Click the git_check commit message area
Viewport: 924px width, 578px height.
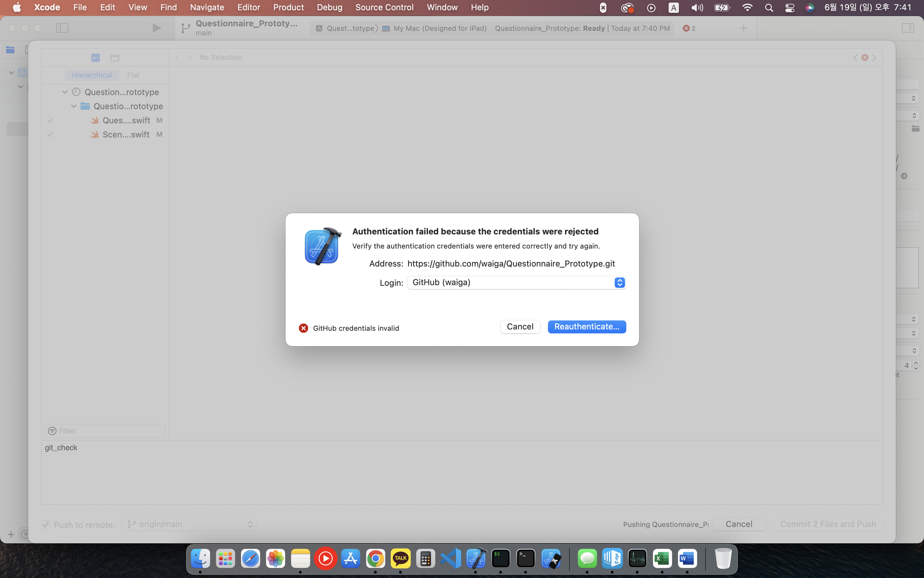point(462,472)
